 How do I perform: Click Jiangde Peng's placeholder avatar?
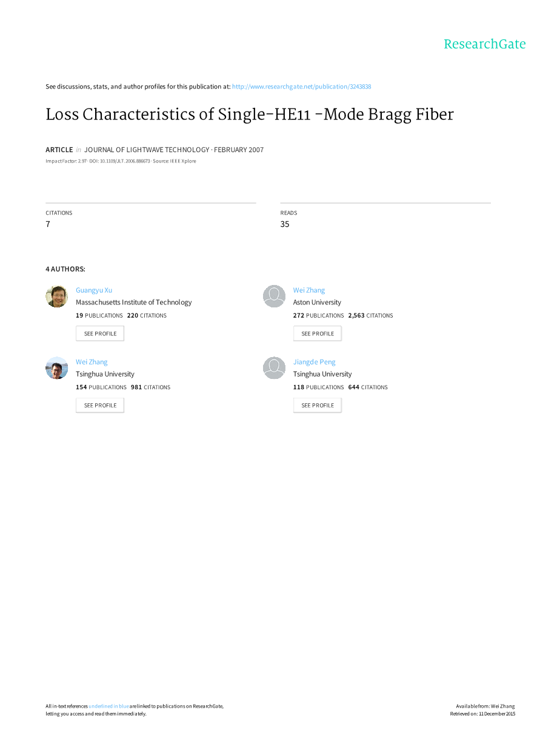point(274,368)
